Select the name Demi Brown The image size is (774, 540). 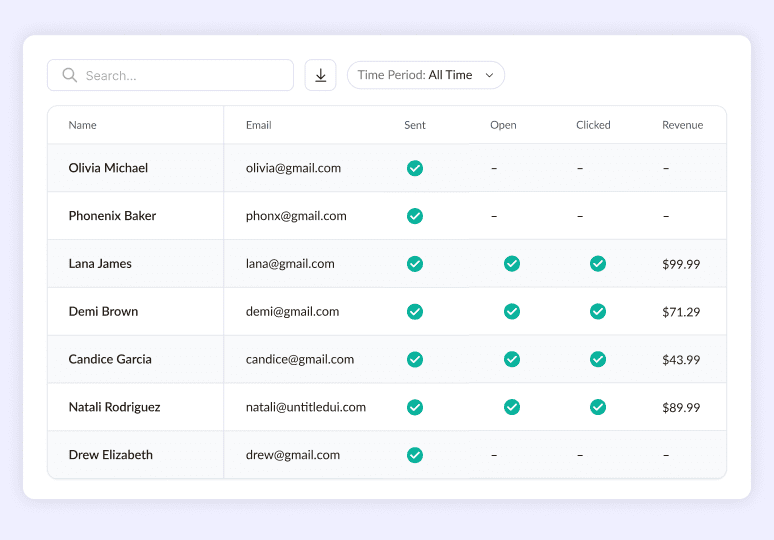103,311
